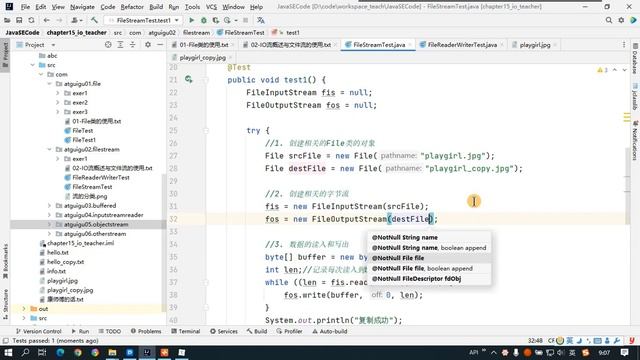This screenshot has width=640, height=360.
Task: Collapse the atguigu01.file package
Action: coord(49,84)
